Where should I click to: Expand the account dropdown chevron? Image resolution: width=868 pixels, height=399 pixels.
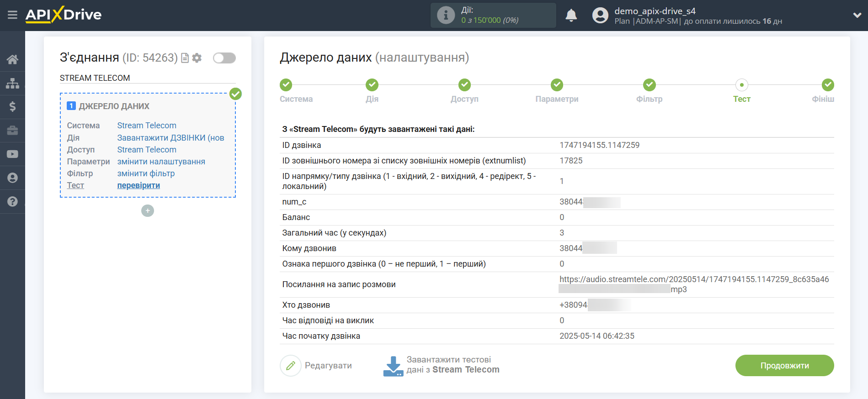click(857, 15)
